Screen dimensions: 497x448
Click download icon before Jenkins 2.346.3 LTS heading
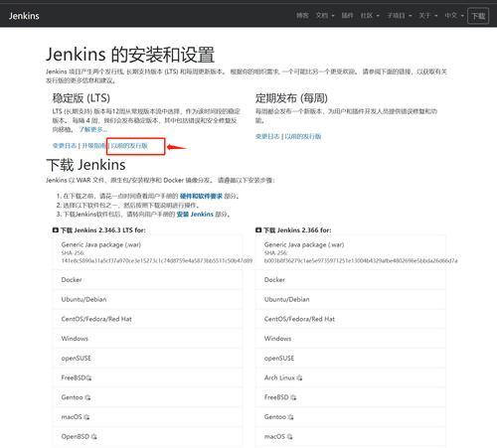click(56, 230)
